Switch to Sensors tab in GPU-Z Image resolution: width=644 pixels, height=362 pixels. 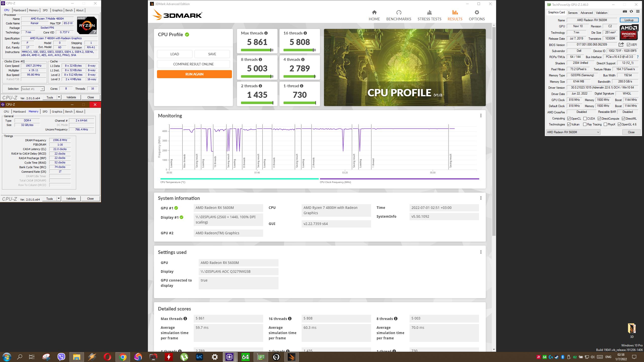click(x=573, y=13)
